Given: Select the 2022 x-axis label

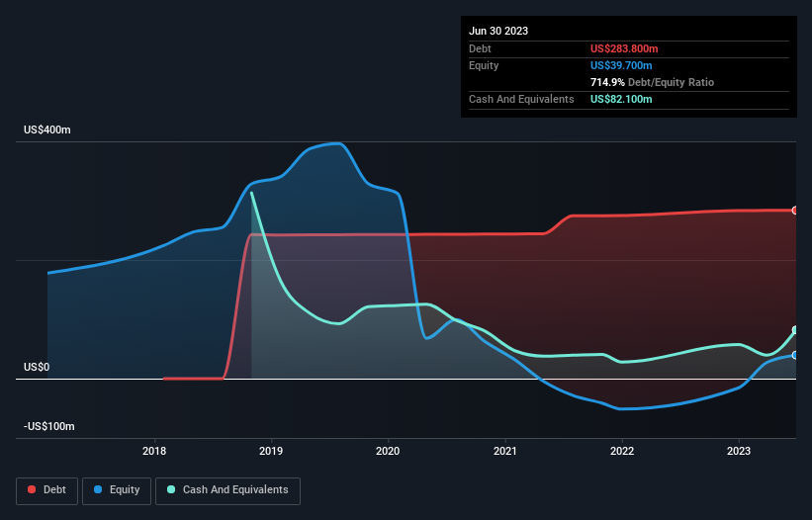Looking at the screenshot, I should click(x=622, y=451).
